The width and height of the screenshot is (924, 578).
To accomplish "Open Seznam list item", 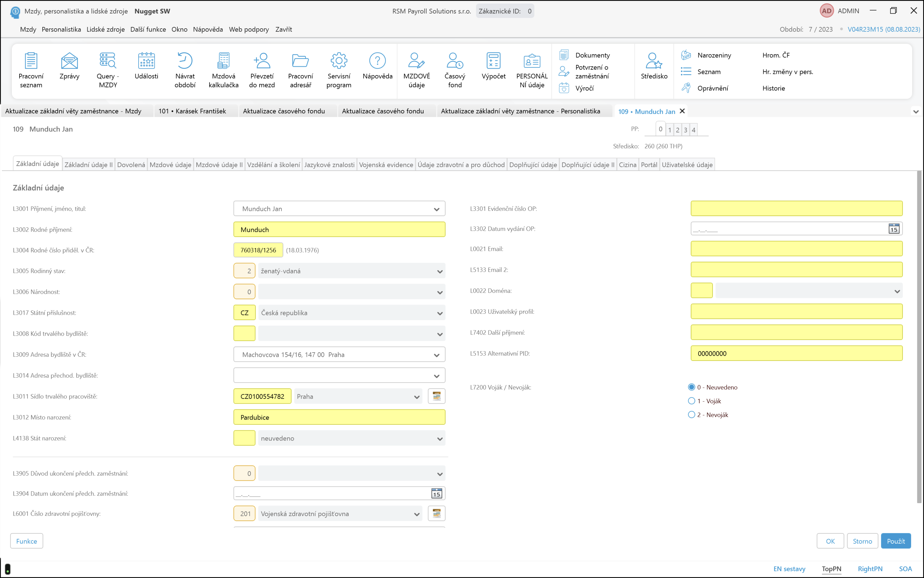I will click(701, 72).
